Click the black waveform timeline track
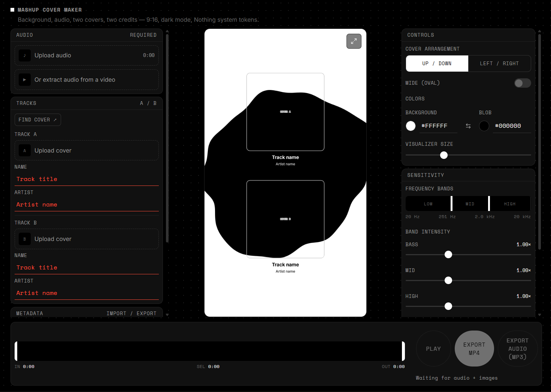This screenshot has height=392, width=551. click(x=210, y=351)
